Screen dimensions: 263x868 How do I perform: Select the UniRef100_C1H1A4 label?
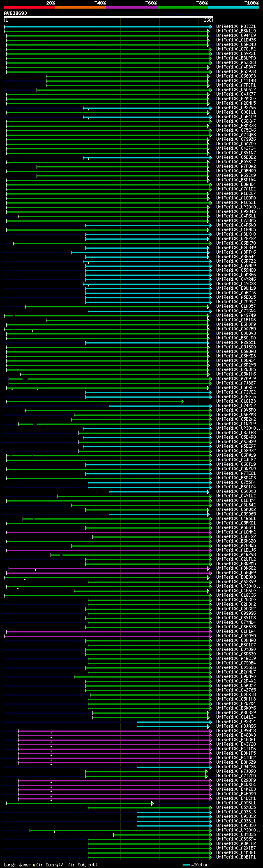(236, 632)
